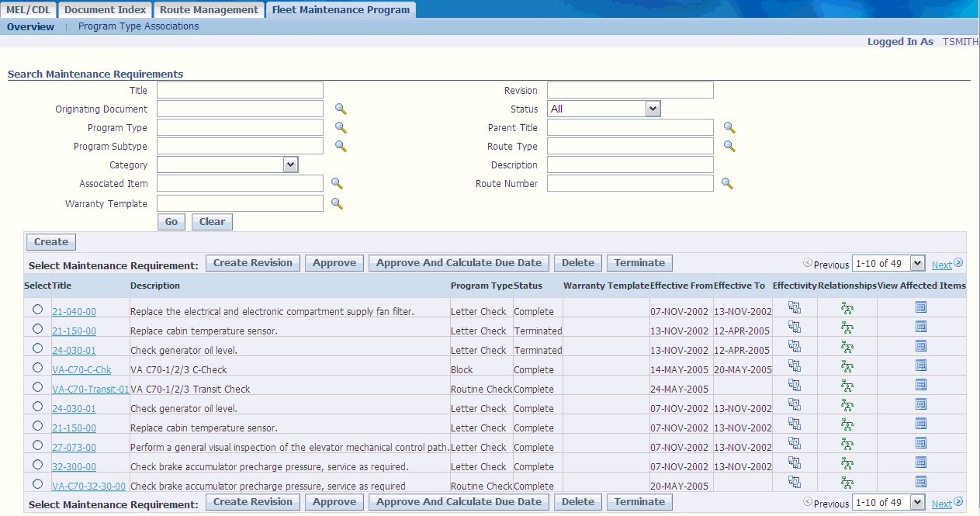Click into the Description search field
The height and width of the screenshot is (516, 980).
click(630, 164)
